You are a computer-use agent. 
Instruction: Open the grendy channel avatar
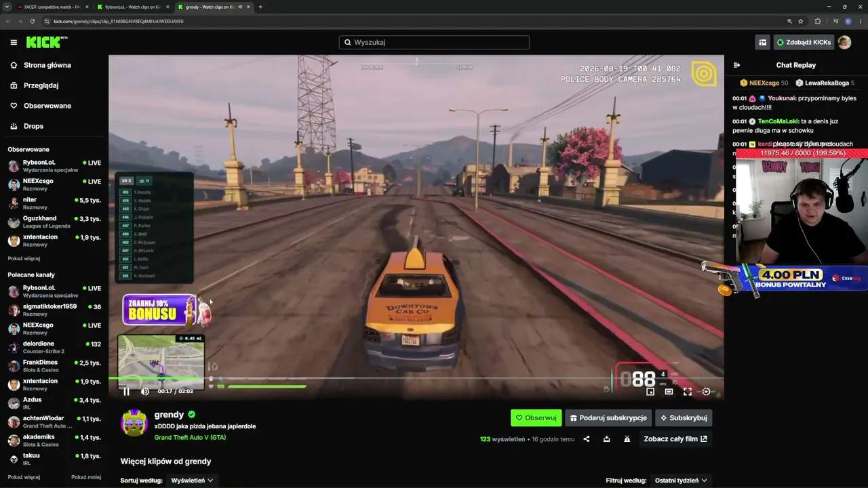[x=134, y=423]
